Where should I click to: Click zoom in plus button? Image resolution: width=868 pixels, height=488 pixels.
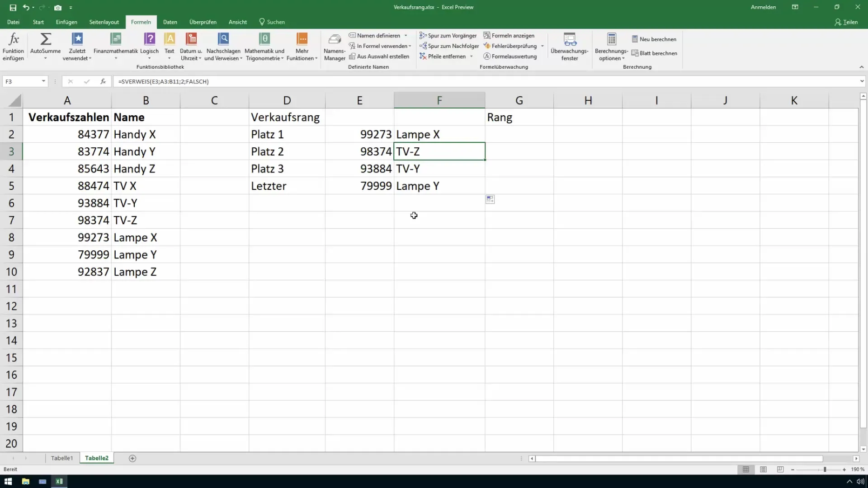point(844,470)
